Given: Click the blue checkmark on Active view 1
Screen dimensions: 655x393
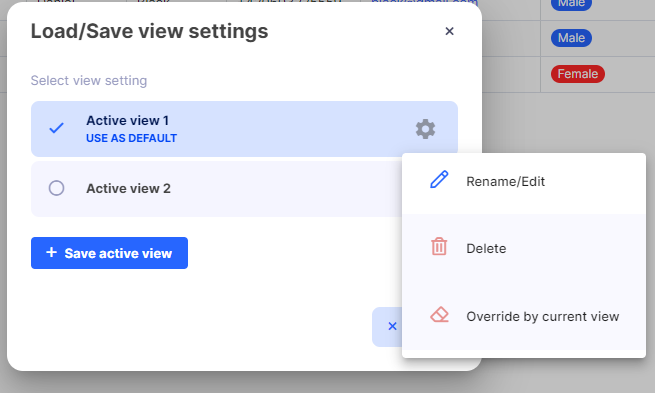Looking at the screenshot, I should (x=56, y=128).
